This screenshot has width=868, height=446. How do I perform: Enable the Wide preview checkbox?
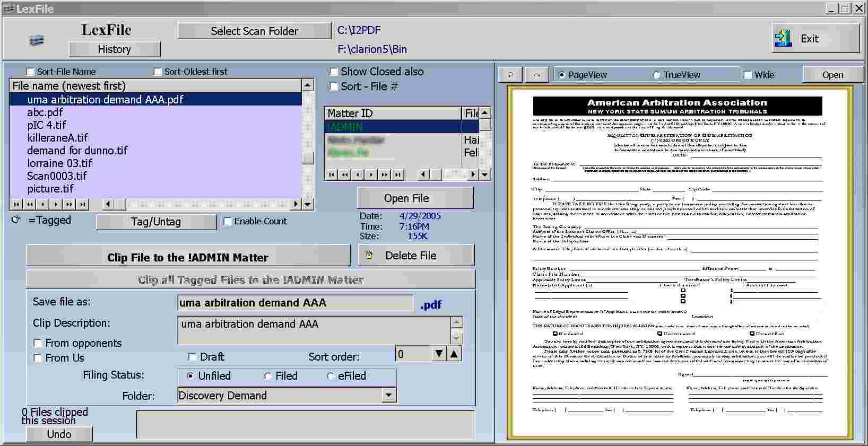point(748,75)
